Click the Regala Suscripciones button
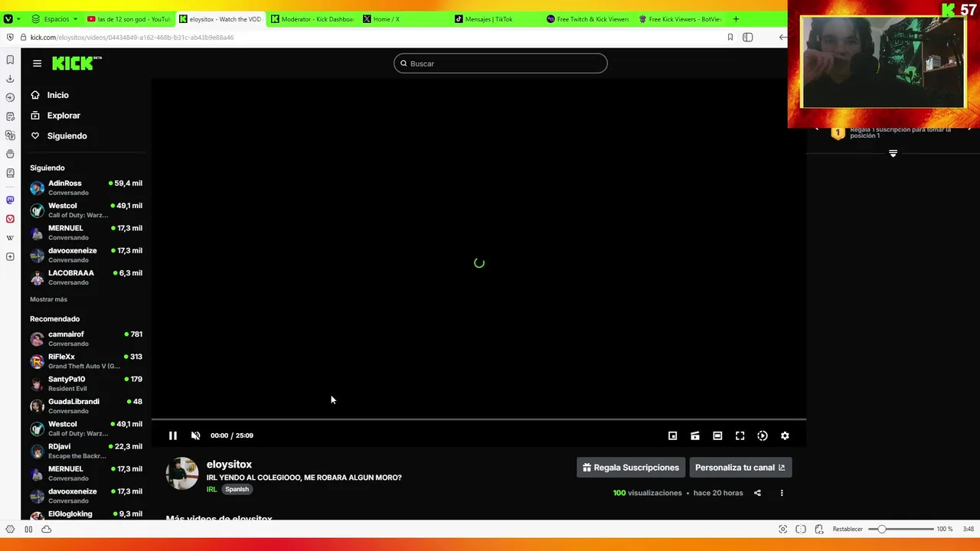The image size is (980, 551). coord(631,468)
